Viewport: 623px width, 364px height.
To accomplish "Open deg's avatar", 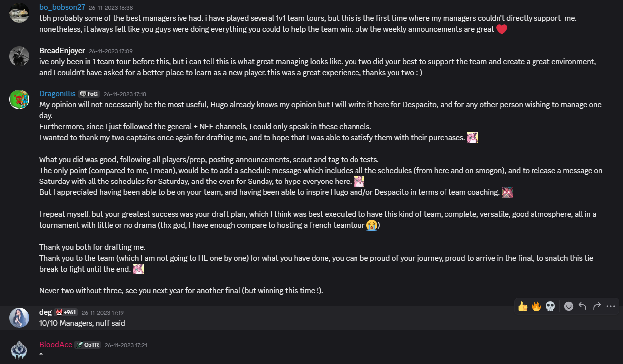I will click(19, 317).
